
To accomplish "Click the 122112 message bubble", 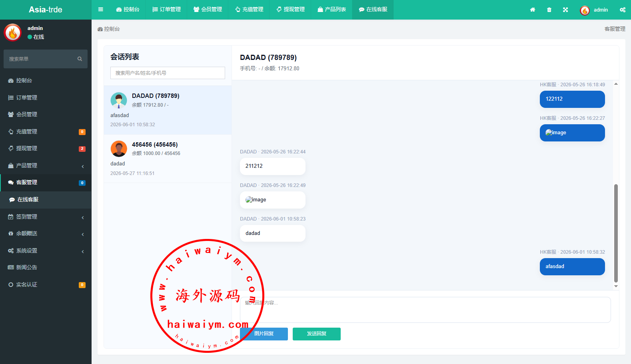I will coord(572,99).
